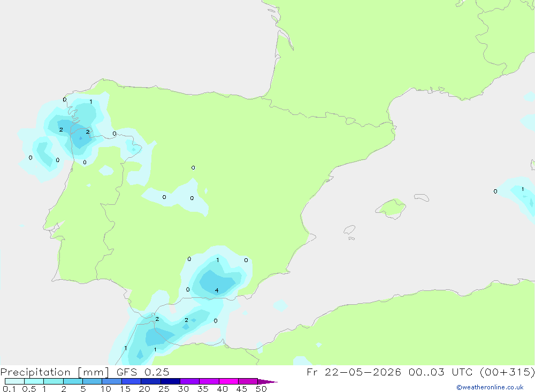The image size is (535, 392).
Task: Click the '4' value label in southern Spain
Action: [x=217, y=290]
